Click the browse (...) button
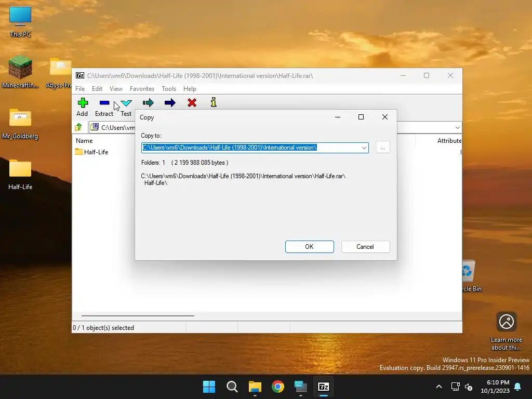Viewport: 532px width, 399px height. (x=383, y=148)
